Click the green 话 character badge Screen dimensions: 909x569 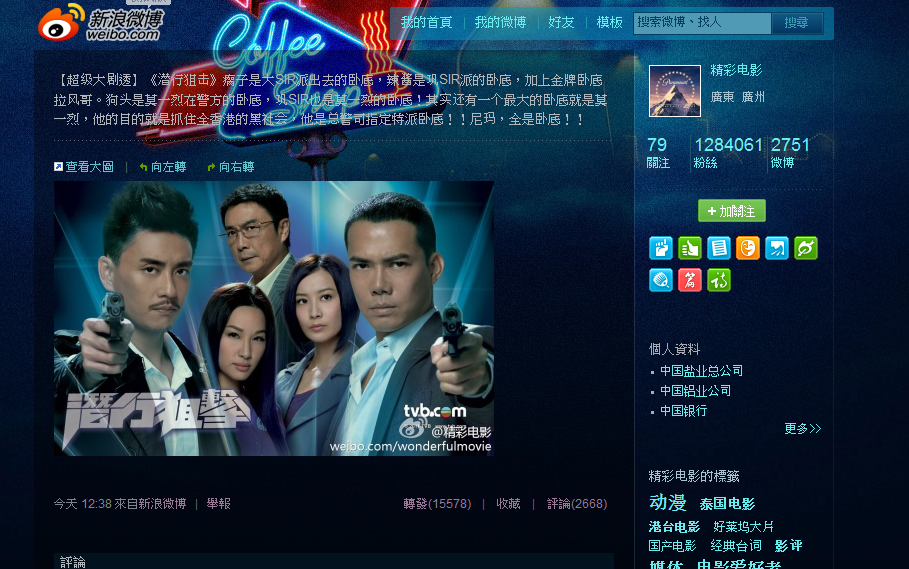[x=718, y=280]
